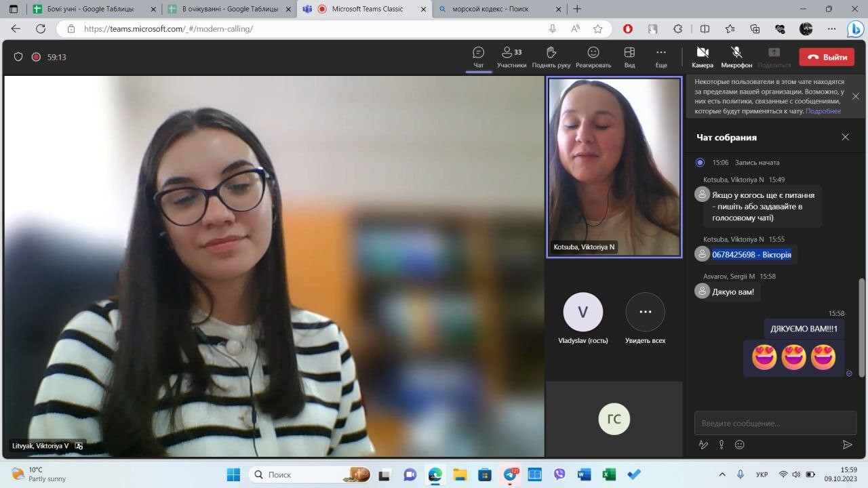Screen dimensions: 868x488
Task: Toggle the Camera on
Action: coord(703,57)
